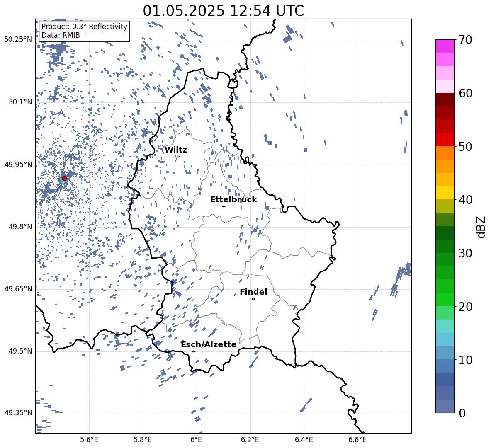Viewport: 491px width, 448px height.
Task: Click the bright red colorbar segment above 50
Action: click(445, 140)
